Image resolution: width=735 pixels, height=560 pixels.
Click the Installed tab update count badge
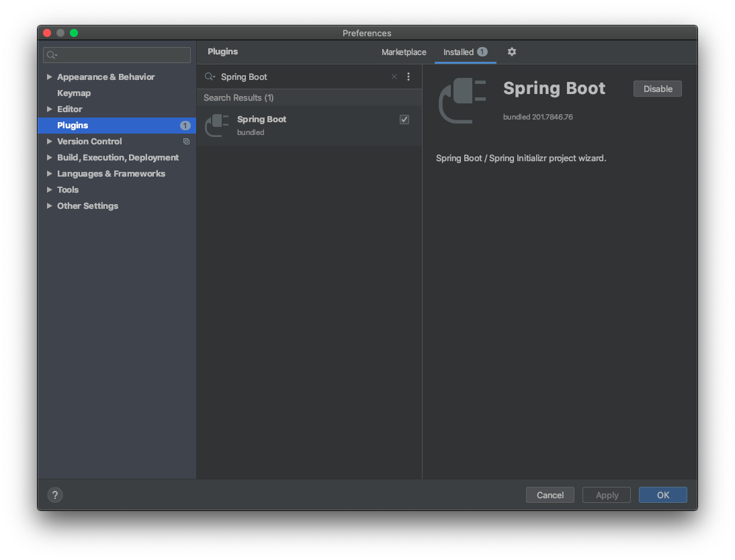click(482, 52)
